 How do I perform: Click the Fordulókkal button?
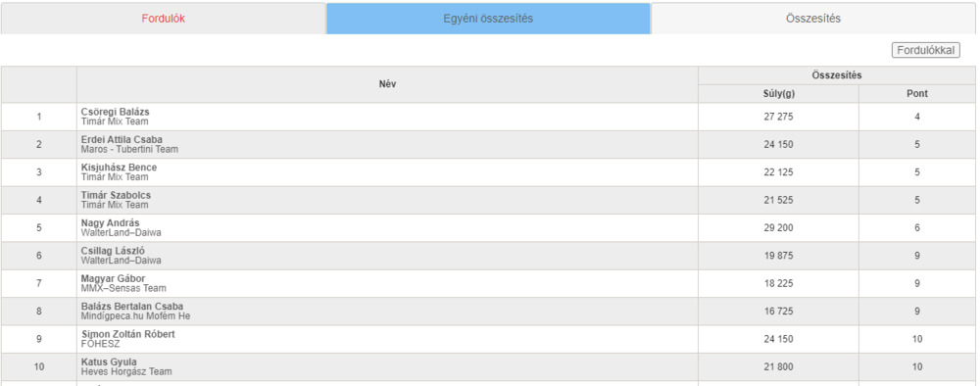[x=926, y=51]
